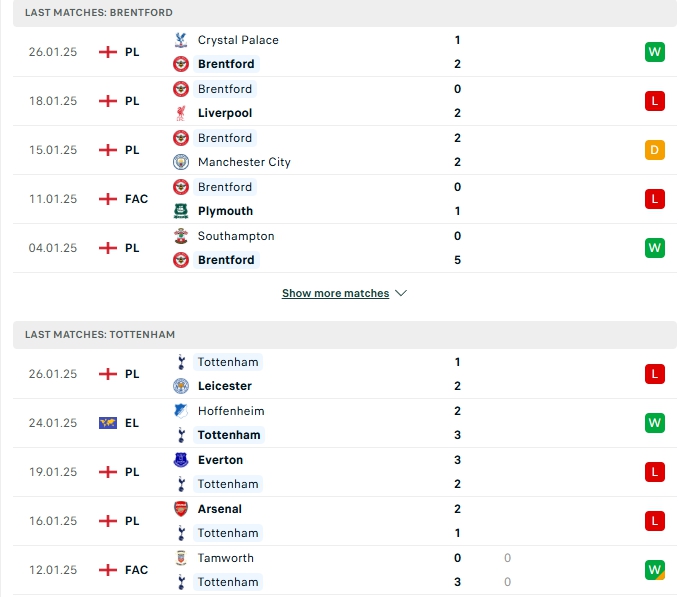Open the 11.01.25 FAC Plymouth match row
Viewport: 686px width, 597px height.
click(x=345, y=199)
